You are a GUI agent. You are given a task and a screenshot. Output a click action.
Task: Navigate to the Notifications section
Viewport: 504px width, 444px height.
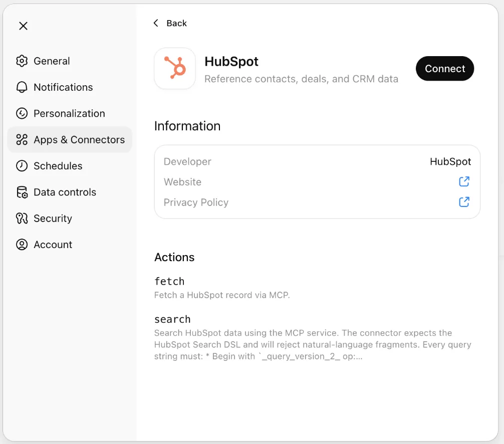coord(63,87)
